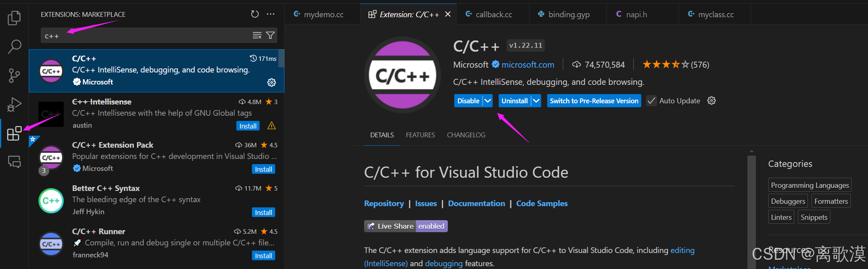Viewport: 868px width, 269px height.
Task: Click the Better C++ Syntax extension icon
Action: tap(51, 201)
